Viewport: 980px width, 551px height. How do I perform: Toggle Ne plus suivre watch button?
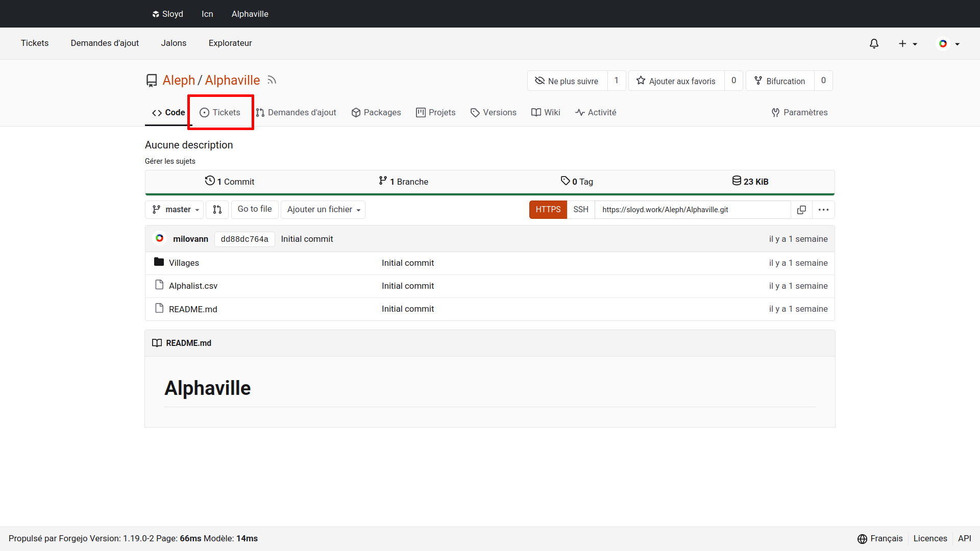[x=567, y=81]
